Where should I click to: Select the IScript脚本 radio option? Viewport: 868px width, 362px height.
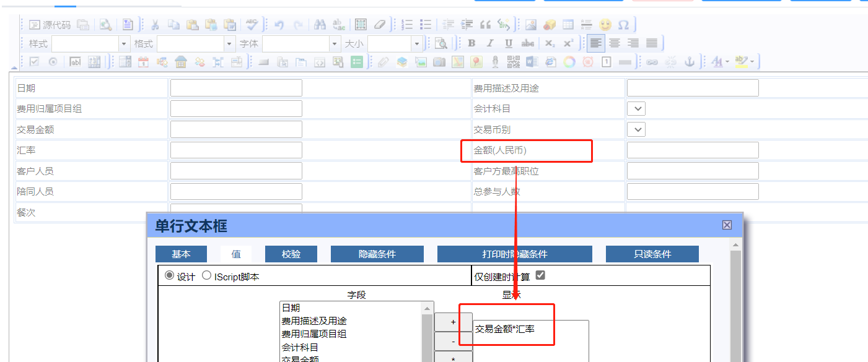pyautogui.click(x=207, y=276)
